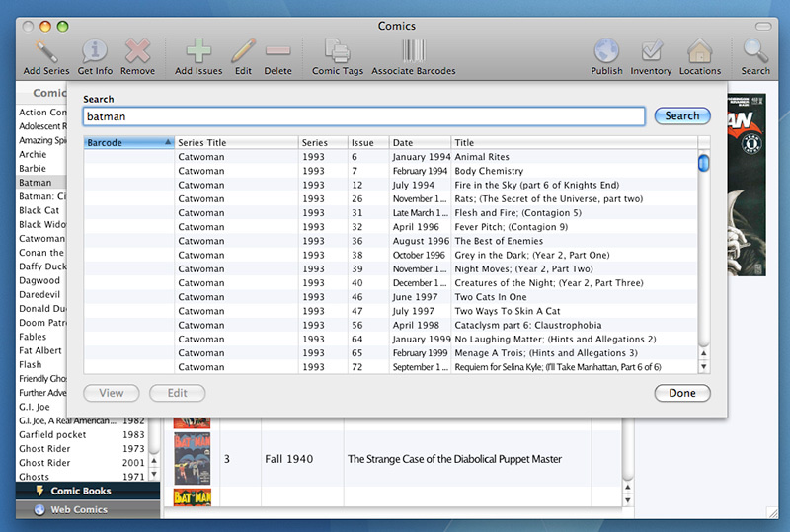The height and width of the screenshot is (532, 790).
Task: Open Get Info from the toolbar
Action: click(95, 51)
